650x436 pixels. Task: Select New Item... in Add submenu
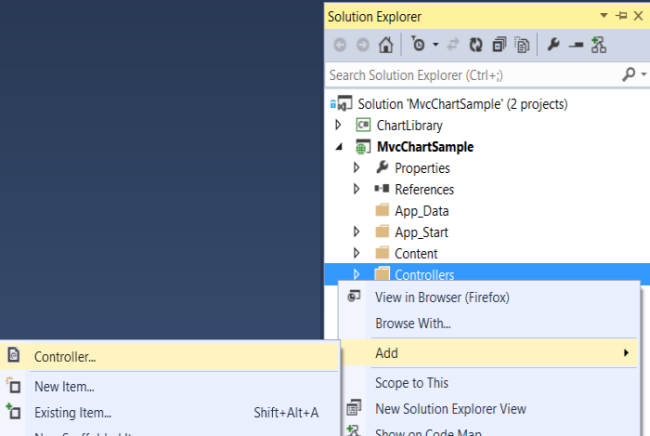click(64, 387)
